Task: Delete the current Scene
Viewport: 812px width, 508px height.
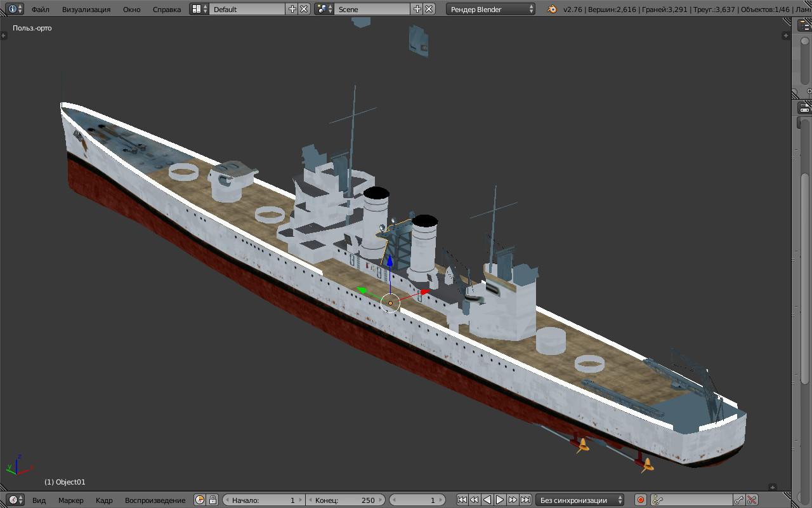Action: 429,9
